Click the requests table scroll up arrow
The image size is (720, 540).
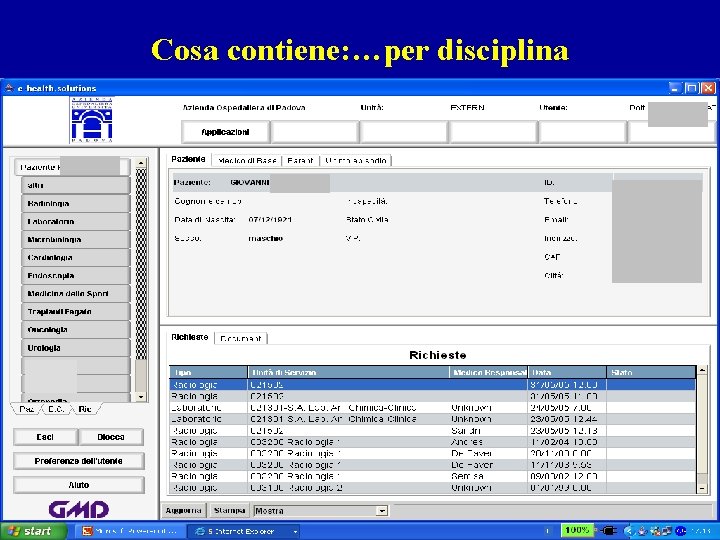tap(702, 370)
